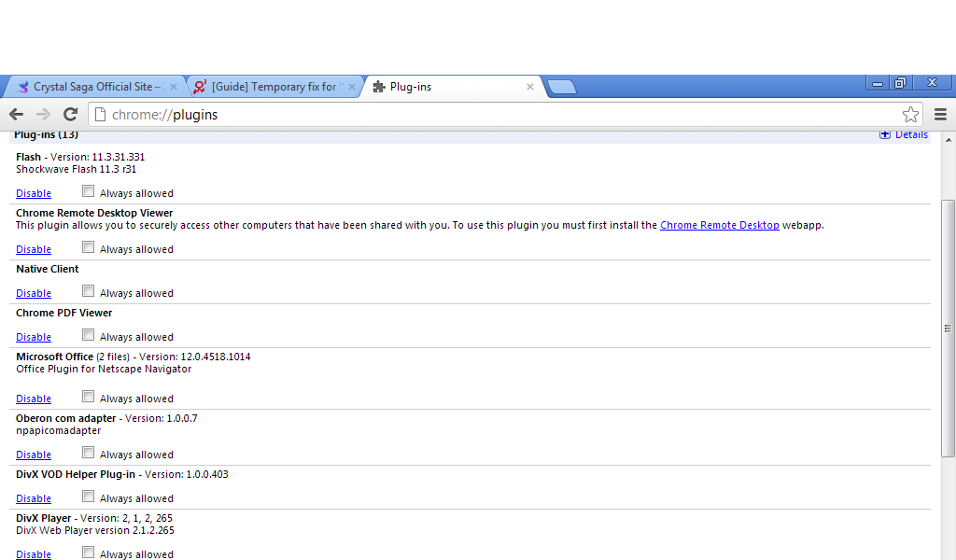Click the forward navigation arrow

[x=43, y=115]
